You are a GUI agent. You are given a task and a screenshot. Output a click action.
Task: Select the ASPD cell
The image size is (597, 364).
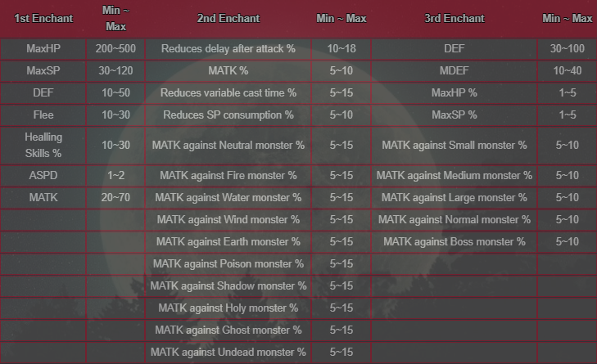43,175
